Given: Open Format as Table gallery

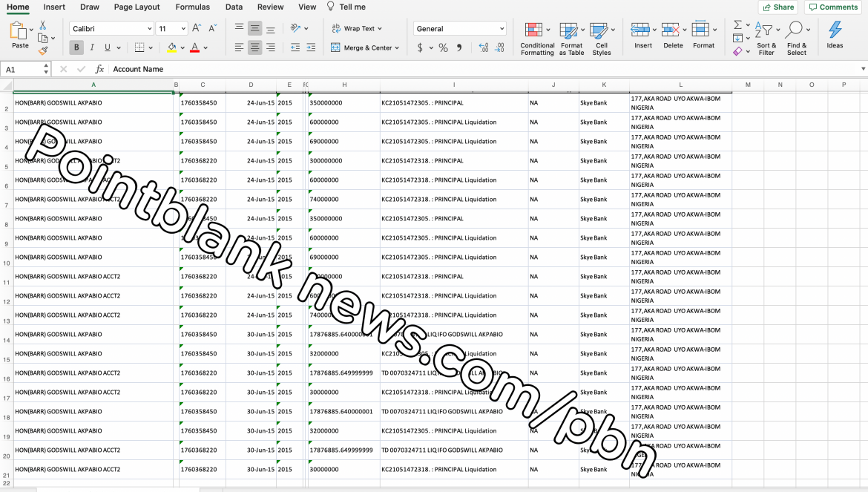Looking at the screenshot, I should tap(571, 39).
